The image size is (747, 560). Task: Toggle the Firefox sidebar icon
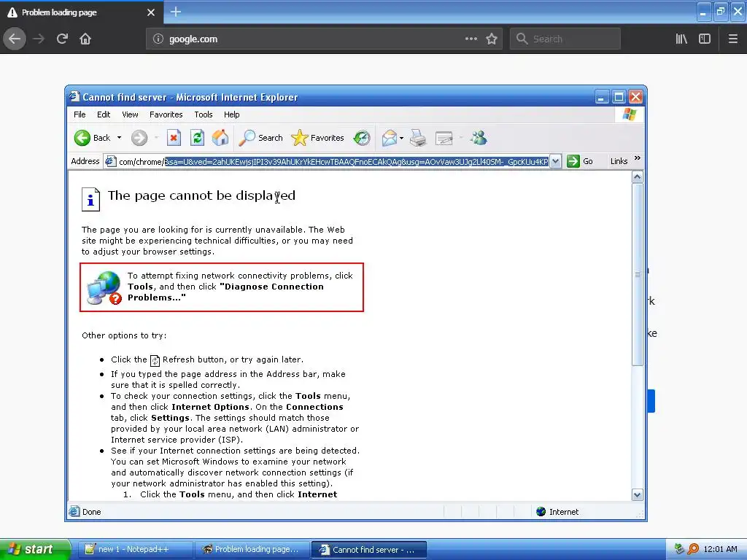(x=705, y=39)
